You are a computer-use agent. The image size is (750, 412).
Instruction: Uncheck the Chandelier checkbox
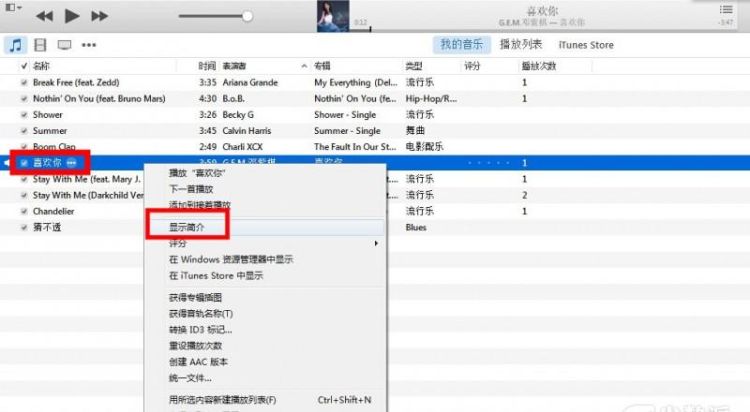[24, 211]
